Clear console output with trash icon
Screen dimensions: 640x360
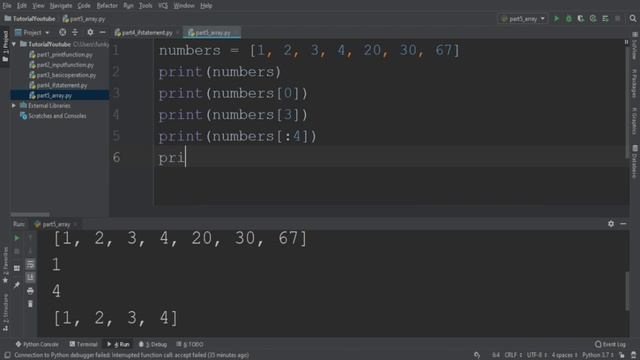[x=30, y=304]
